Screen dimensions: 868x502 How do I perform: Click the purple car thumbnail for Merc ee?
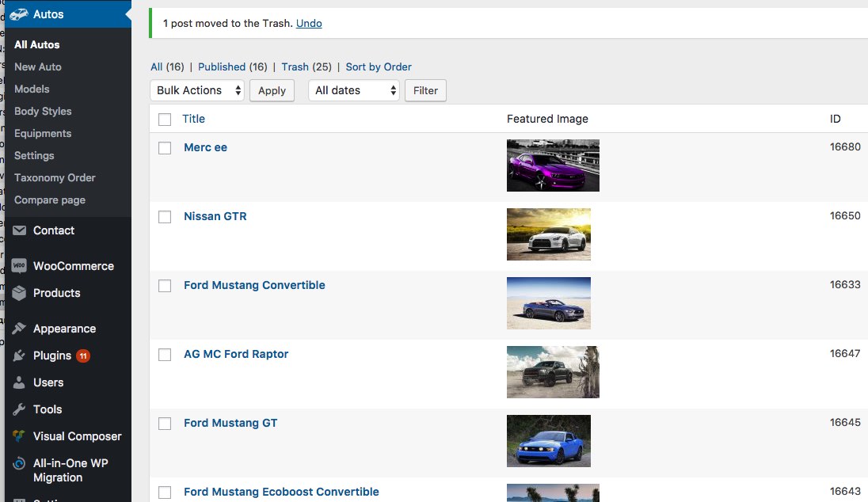(x=553, y=165)
